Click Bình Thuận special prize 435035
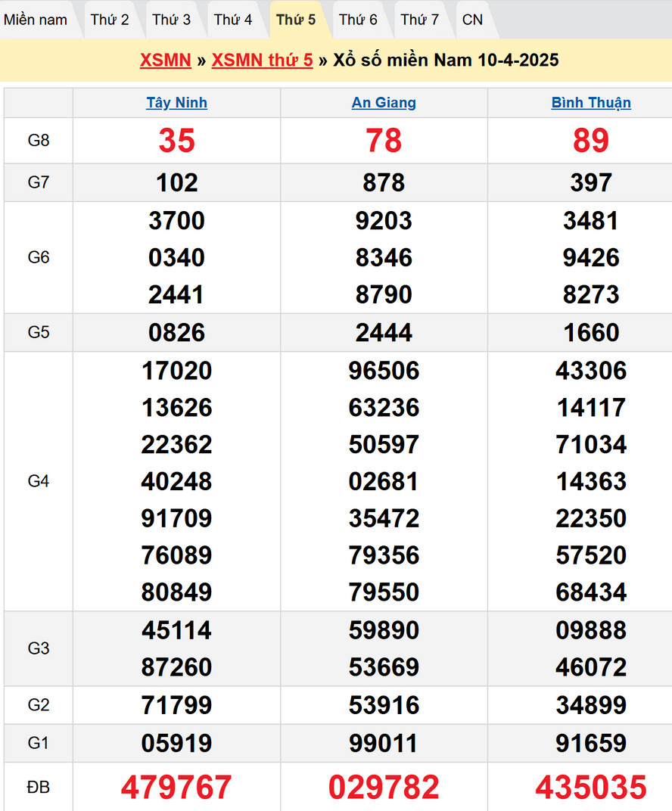Viewport: 672px width, 811px height. pos(591,788)
